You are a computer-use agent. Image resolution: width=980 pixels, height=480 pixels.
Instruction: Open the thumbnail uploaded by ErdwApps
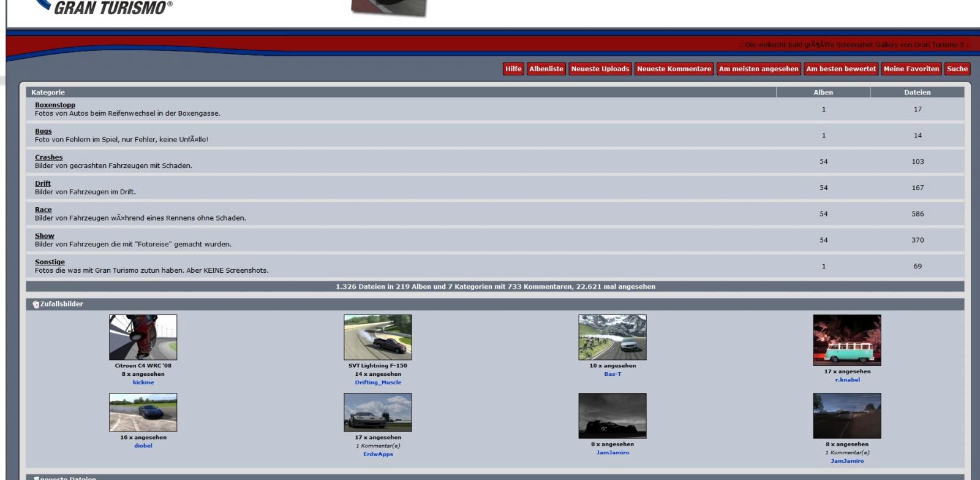(378, 413)
